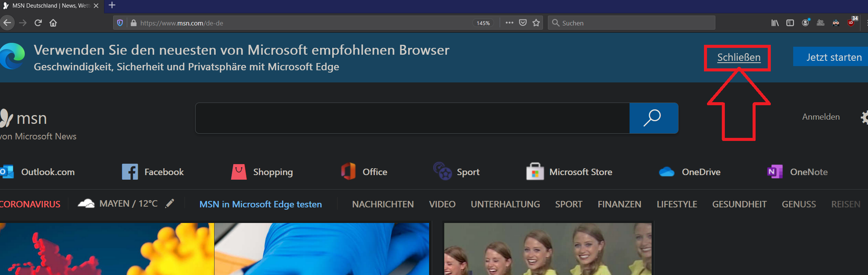The height and width of the screenshot is (275, 868).
Task: Bookmark this page with the star
Action: (536, 23)
